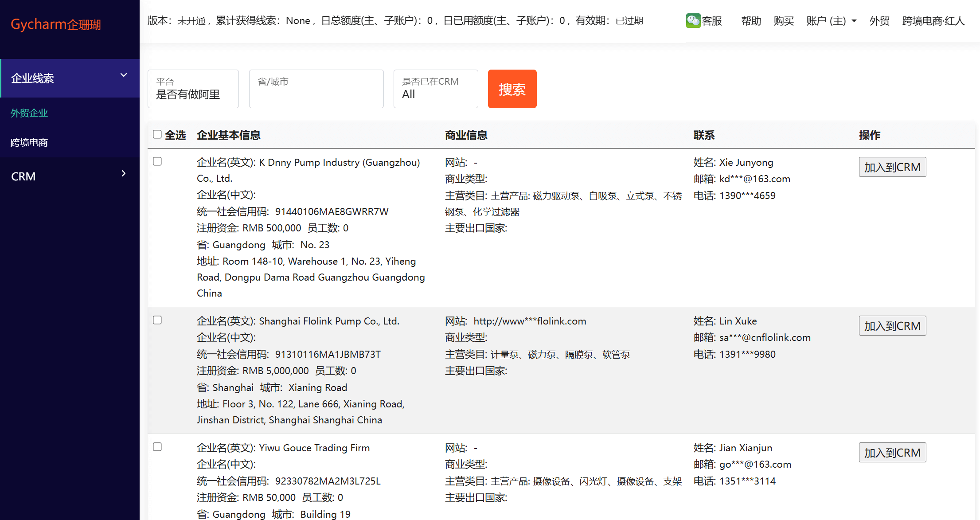Add Shanghai Flolink row to CRM
The image size is (980, 520).
(892, 326)
